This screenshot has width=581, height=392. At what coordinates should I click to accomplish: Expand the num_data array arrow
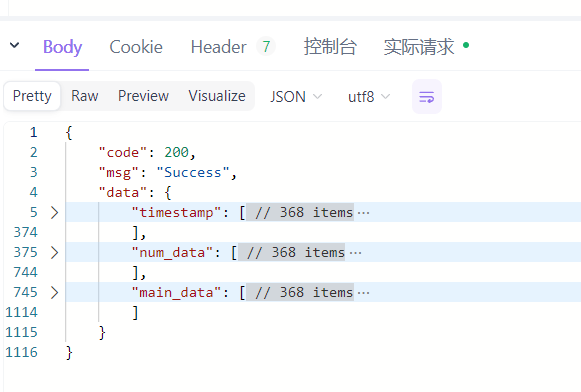tap(54, 252)
